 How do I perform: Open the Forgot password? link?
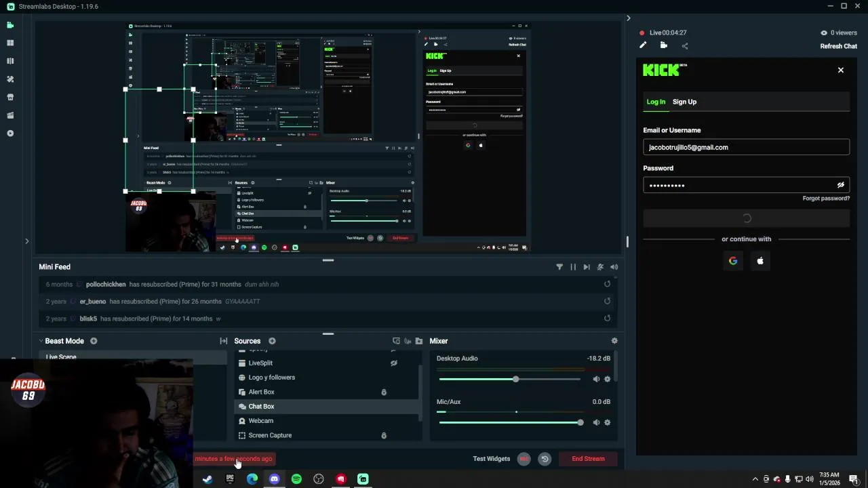(826, 199)
